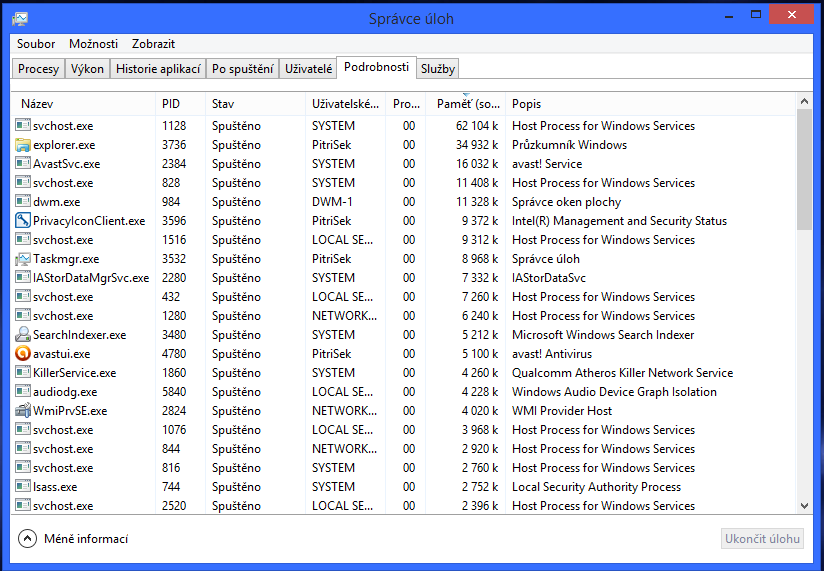The height and width of the screenshot is (571, 824).
Task: Click the AvastSvc.exe process icon
Action: pyautogui.click(x=23, y=163)
